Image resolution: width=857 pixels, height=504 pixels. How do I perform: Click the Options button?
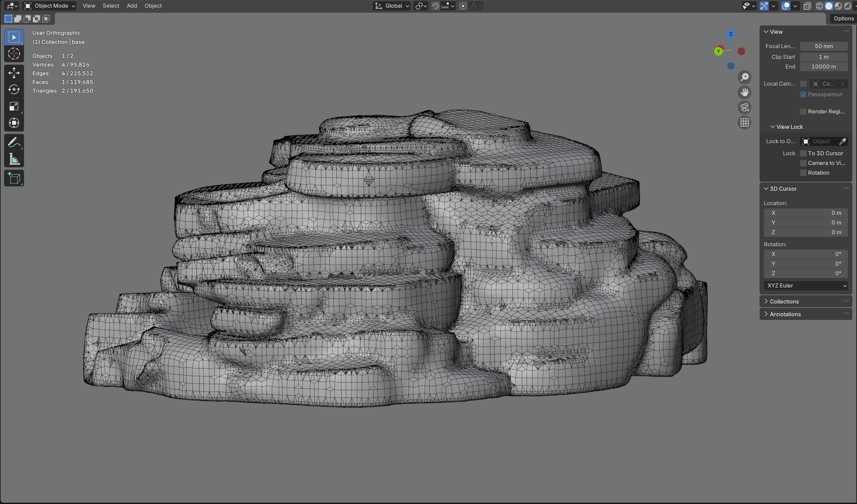843,18
